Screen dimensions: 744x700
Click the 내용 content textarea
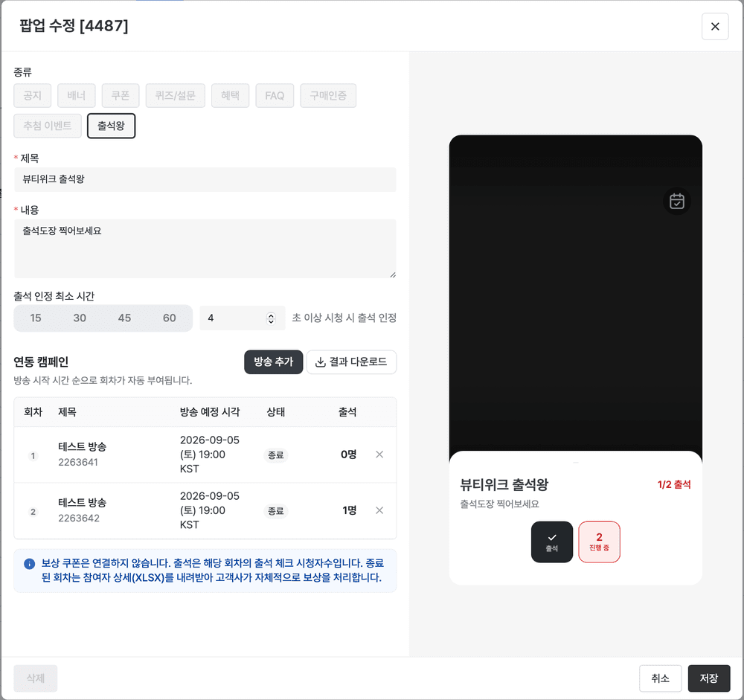pos(205,248)
